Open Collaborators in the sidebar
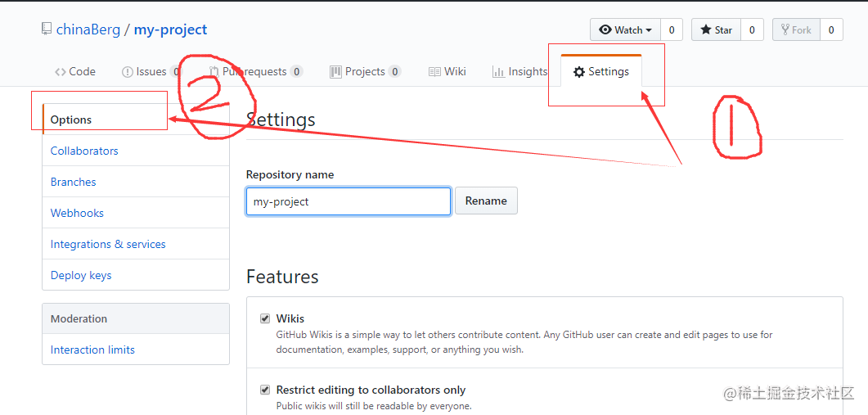This screenshot has height=415, width=868. (135, 151)
